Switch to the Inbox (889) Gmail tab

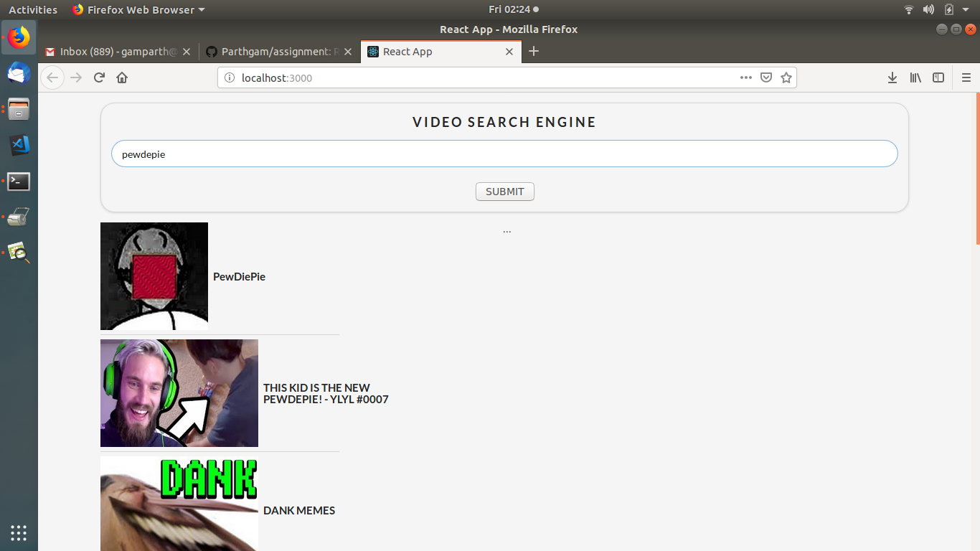[118, 52]
